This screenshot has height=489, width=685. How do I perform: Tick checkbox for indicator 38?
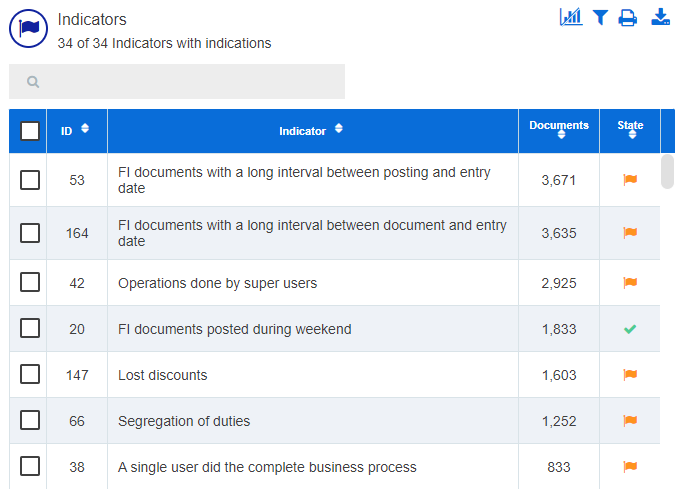(30, 466)
